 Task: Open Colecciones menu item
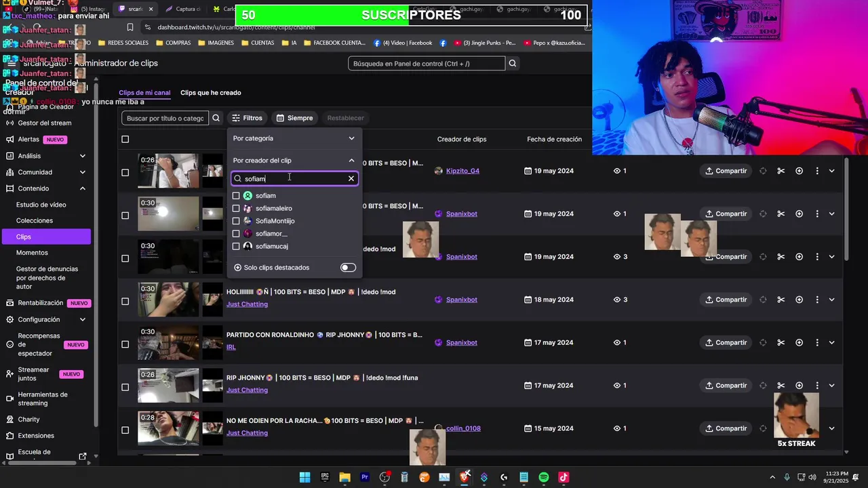pos(35,220)
